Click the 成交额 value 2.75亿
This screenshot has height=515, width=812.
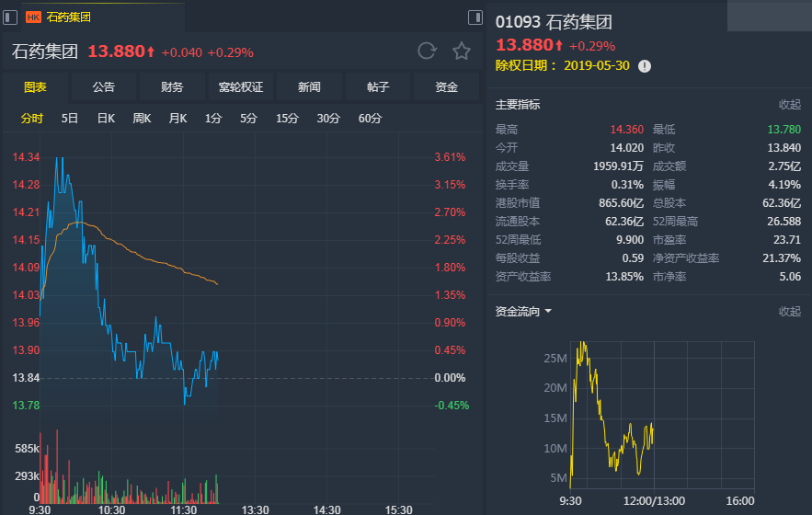784,166
